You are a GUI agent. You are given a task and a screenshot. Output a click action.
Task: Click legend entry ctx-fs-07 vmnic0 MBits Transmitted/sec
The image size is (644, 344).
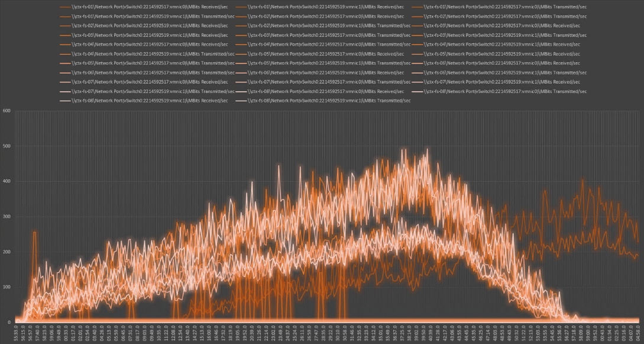pos(323,82)
